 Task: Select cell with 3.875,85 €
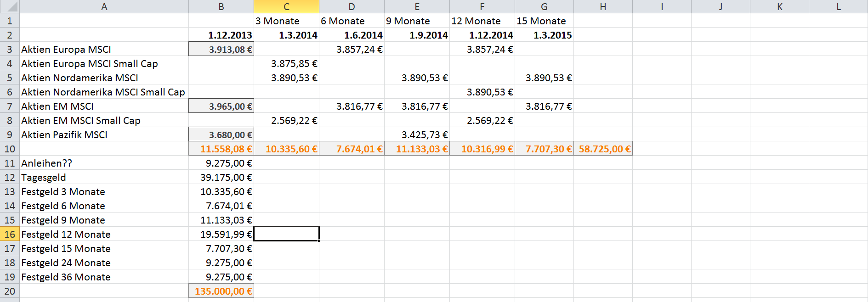coord(286,63)
